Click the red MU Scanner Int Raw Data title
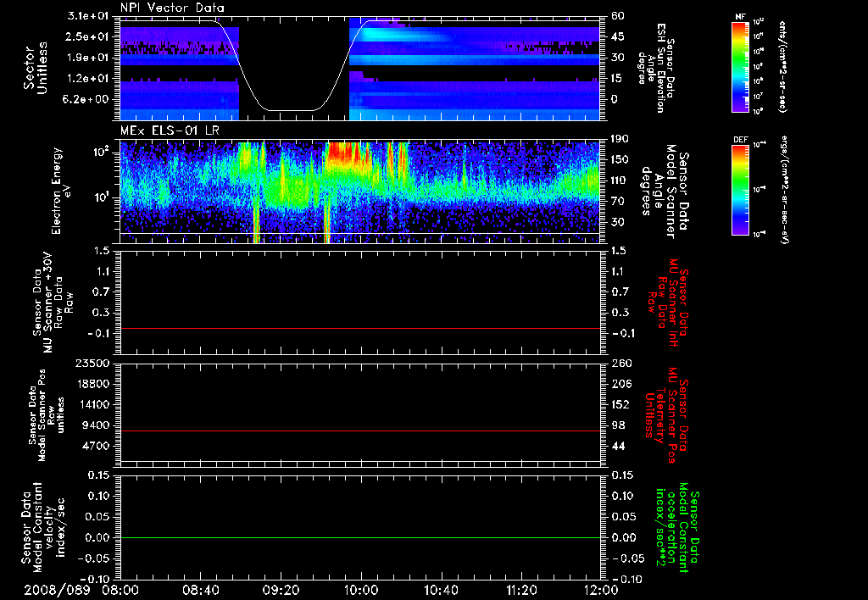This screenshot has width=868, height=600. coord(668,303)
